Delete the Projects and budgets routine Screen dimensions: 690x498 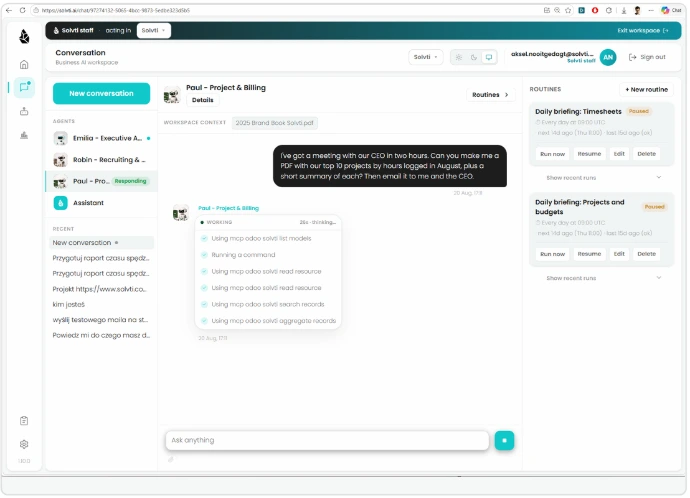tap(646, 254)
